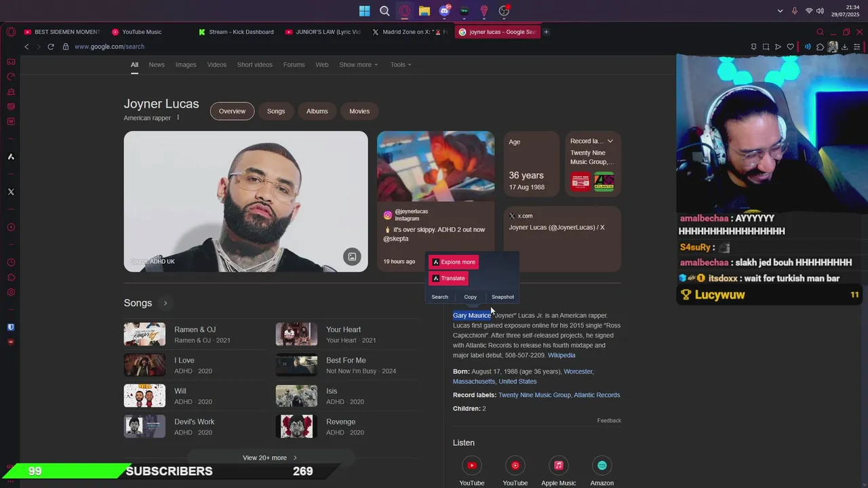The image size is (868, 488).
Task: Open Twenty Nine Music Group link
Action: tap(534, 395)
